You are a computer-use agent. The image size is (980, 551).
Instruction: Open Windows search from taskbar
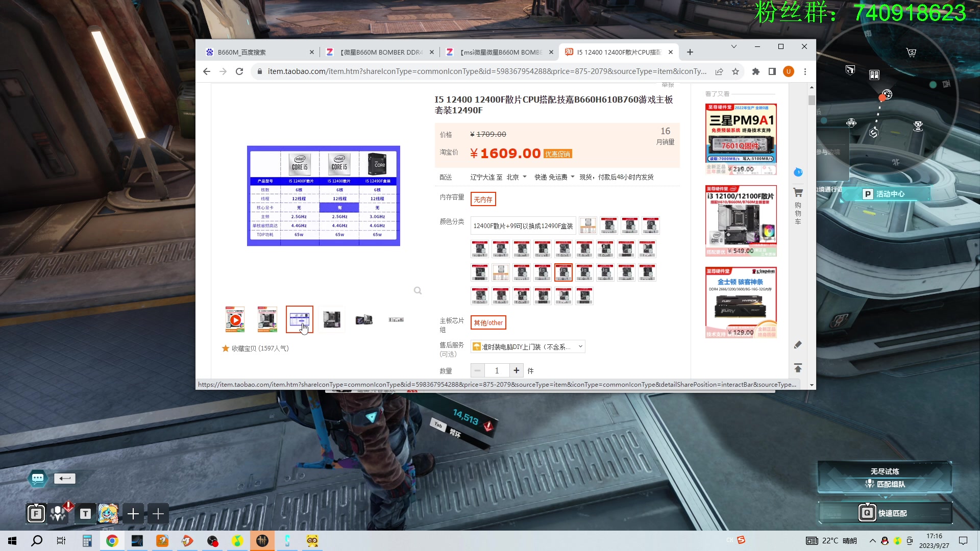(37, 541)
